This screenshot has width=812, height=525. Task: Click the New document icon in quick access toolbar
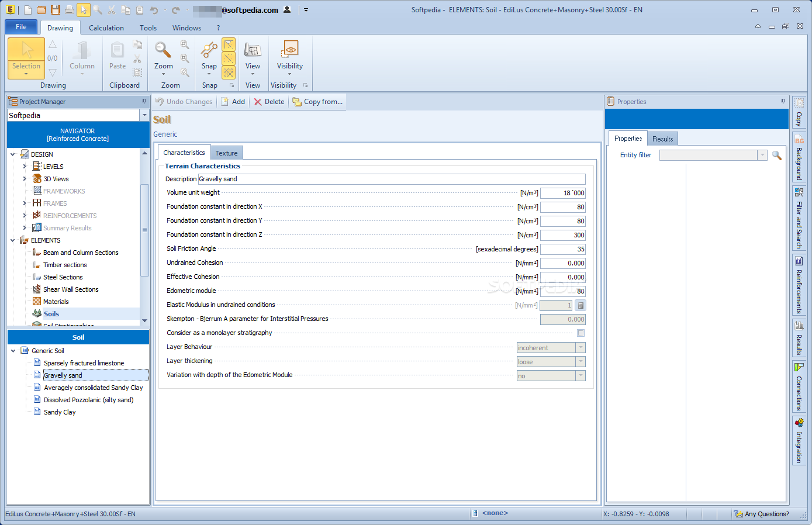click(27, 10)
